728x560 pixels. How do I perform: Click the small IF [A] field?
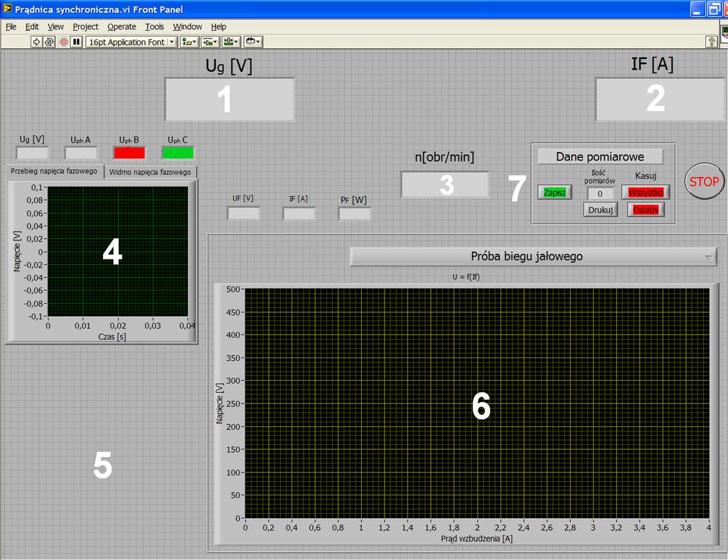coord(299,213)
